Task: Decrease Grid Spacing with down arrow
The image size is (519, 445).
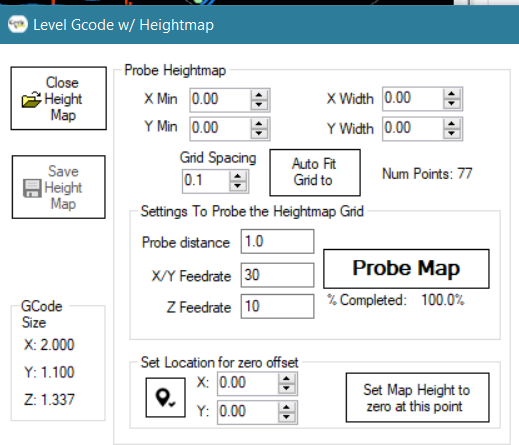Action: point(238,186)
